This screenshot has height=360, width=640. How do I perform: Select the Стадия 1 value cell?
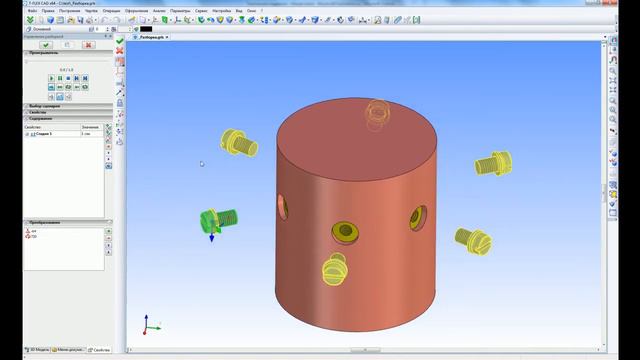pos(92,134)
